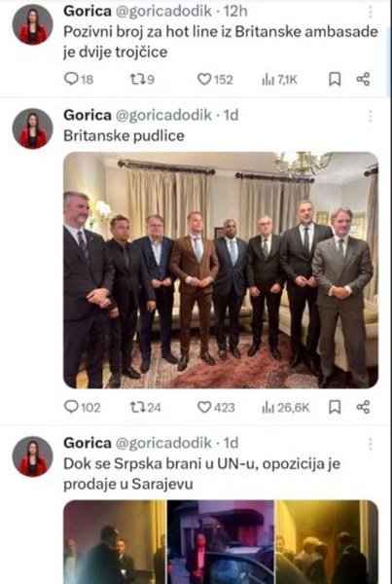Image resolution: width=392 pixels, height=584 pixels.
Task: Like the Britanske pudlice tweet
Action: [x=216, y=407]
